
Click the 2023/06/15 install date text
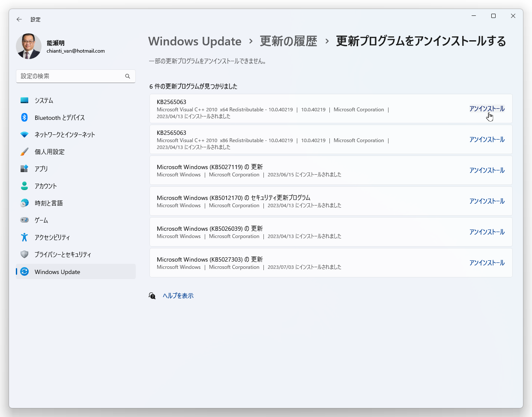pyautogui.click(x=305, y=175)
